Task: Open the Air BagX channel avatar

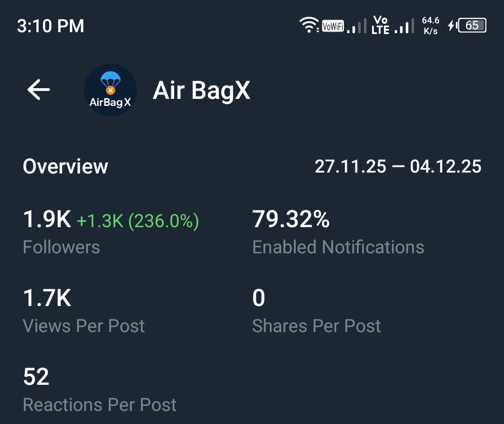Action: [x=111, y=90]
